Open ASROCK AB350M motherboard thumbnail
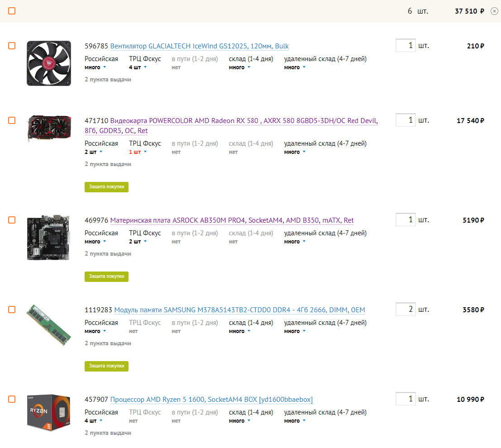Image resolution: width=501 pixels, height=448 pixels. 48,238
